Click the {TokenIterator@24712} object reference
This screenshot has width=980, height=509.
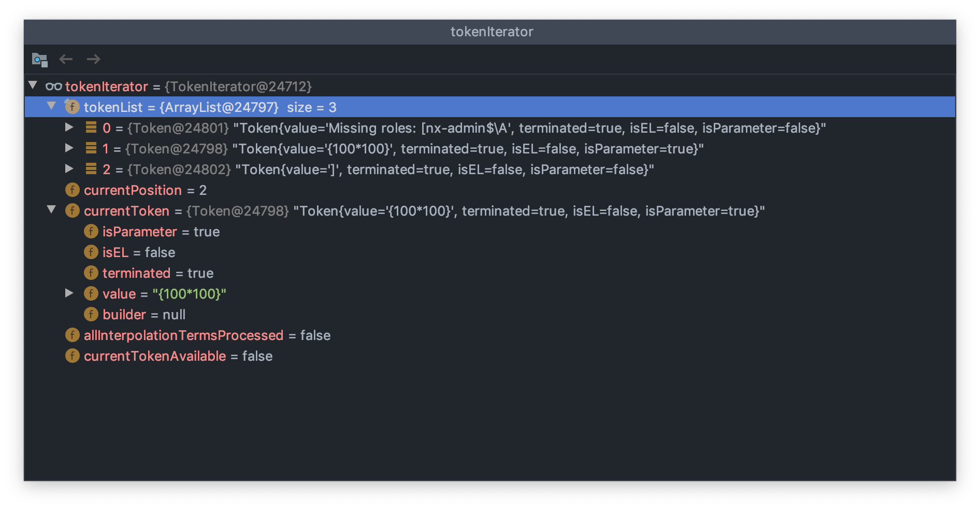pyautogui.click(x=238, y=87)
